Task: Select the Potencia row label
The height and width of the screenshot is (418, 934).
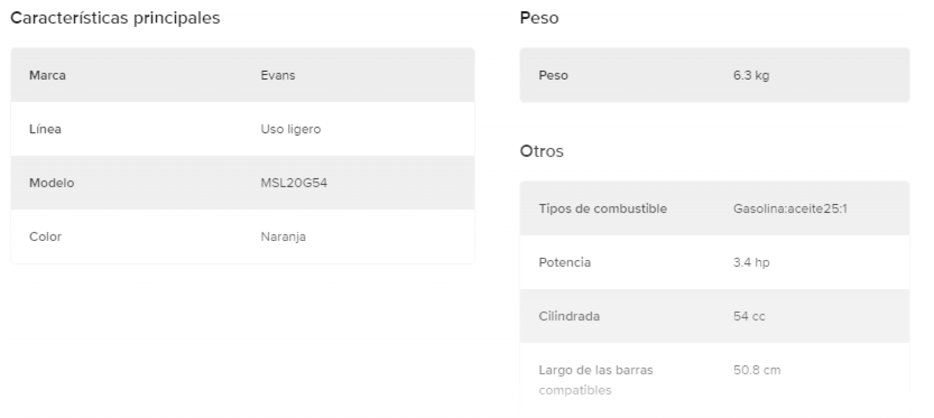Action: click(565, 263)
